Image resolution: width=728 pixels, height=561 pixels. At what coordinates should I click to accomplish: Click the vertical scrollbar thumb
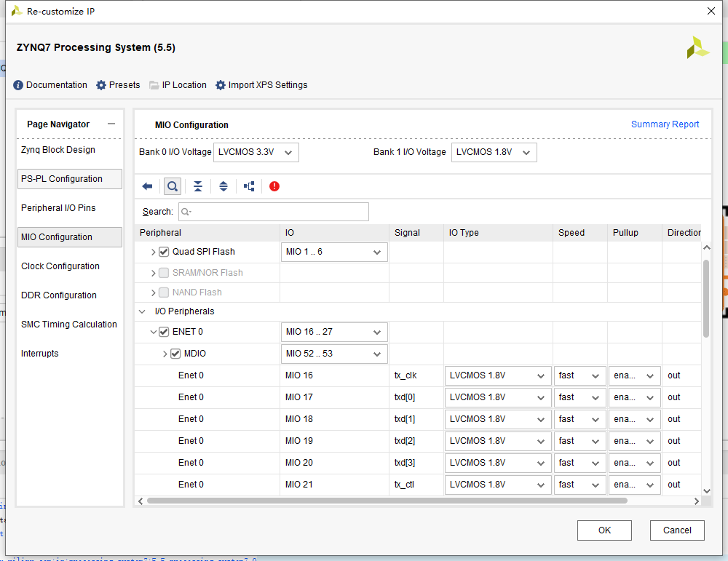pos(706,298)
